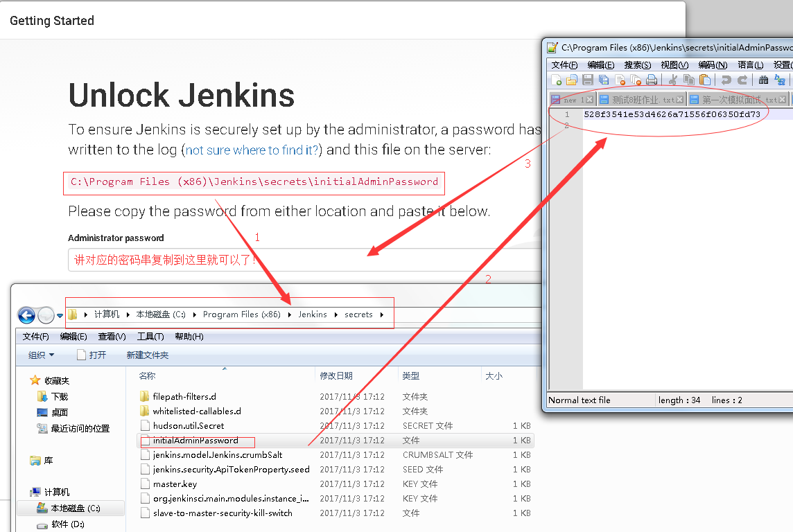The width and height of the screenshot is (793, 532).
Task: Click the Redo arrow in Notepad++ toolbar
Action: coord(742,80)
